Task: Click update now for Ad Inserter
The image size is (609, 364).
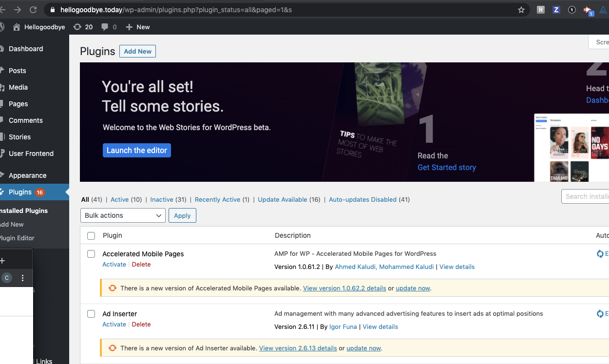Action: coord(363,348)
